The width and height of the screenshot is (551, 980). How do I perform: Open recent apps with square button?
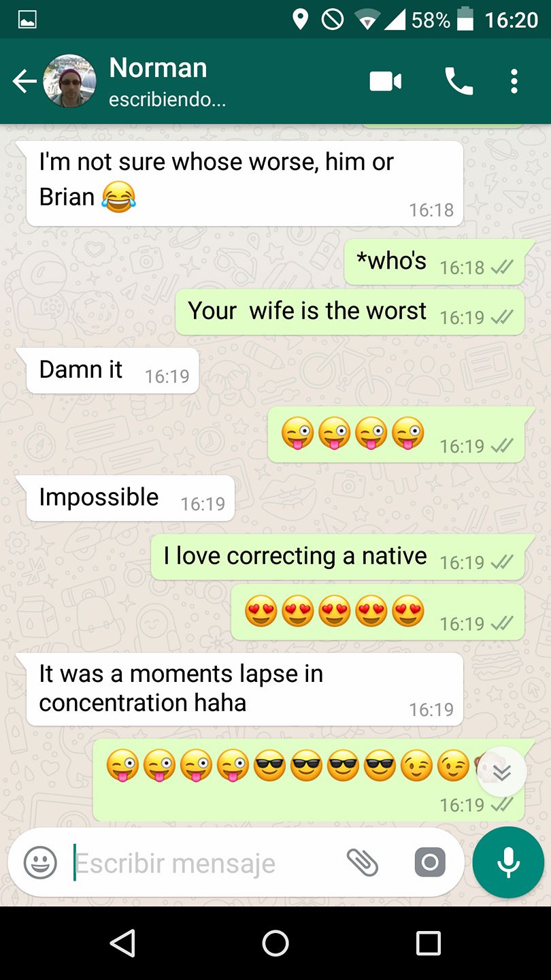click(x=429, y=943)
